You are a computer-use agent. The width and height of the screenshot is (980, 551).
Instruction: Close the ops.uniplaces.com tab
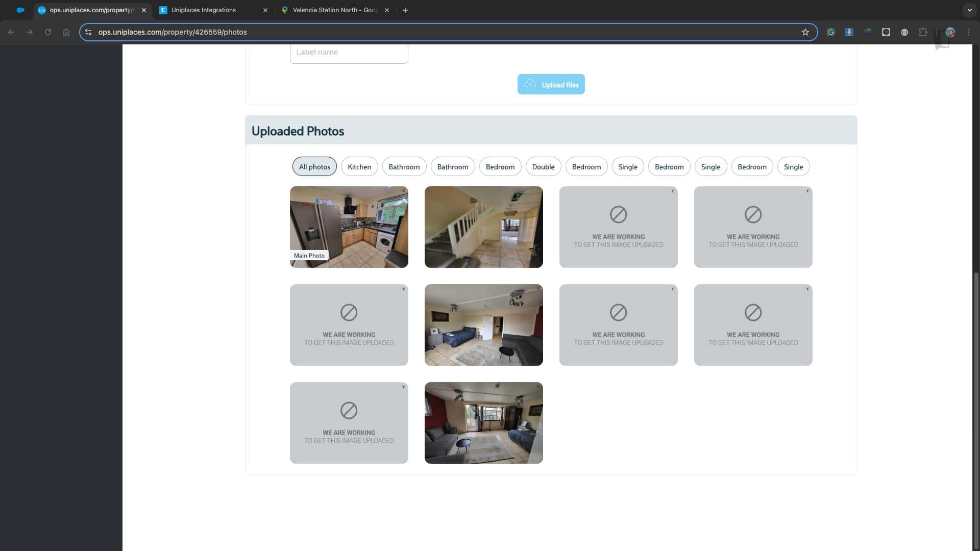144,10
